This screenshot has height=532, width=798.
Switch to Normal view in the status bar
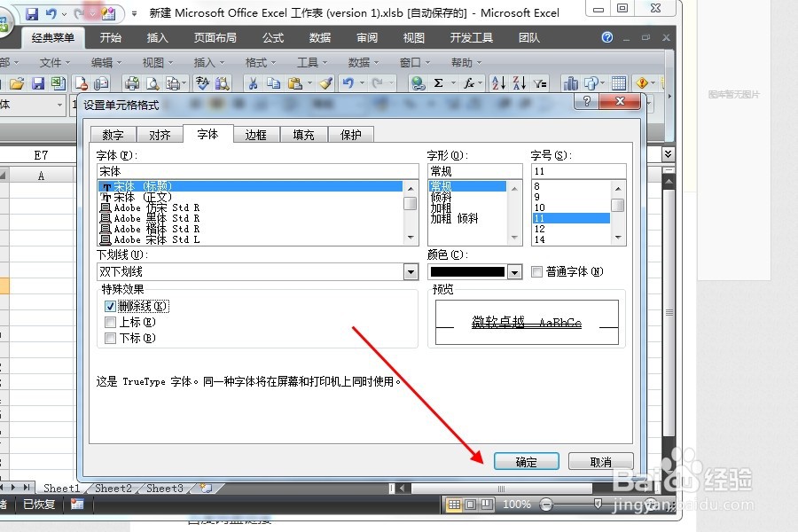pos(454,505)
